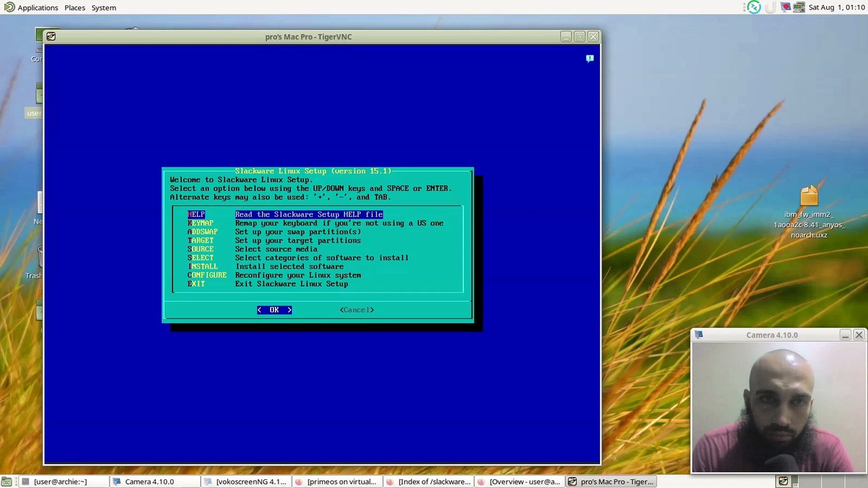The width and height of the screenshot is (868, 488).
Task: Click the OK button in setup dialog
Action: (274, 310)
